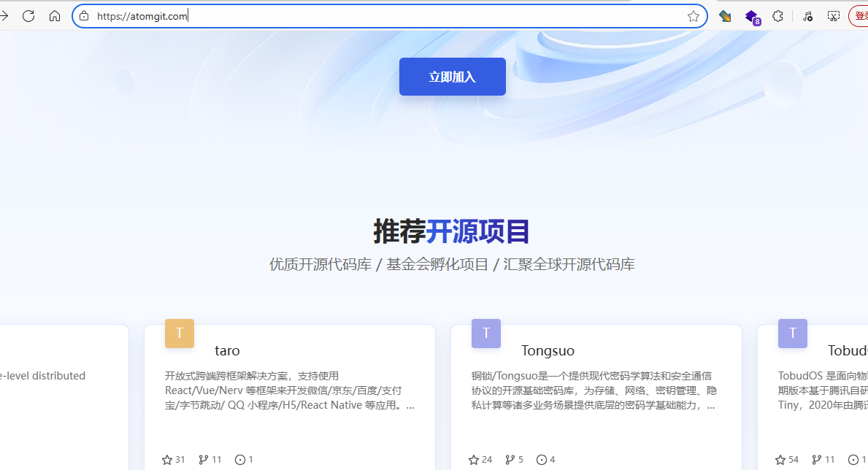This screenshot has height=470, width=868.
Task: Click the forward navigation arrow
Action: coord(4,16)
